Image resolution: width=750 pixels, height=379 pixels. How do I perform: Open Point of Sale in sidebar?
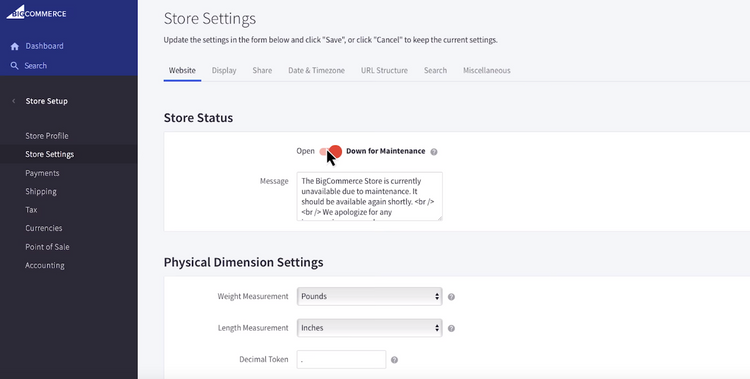pos(47,247)
